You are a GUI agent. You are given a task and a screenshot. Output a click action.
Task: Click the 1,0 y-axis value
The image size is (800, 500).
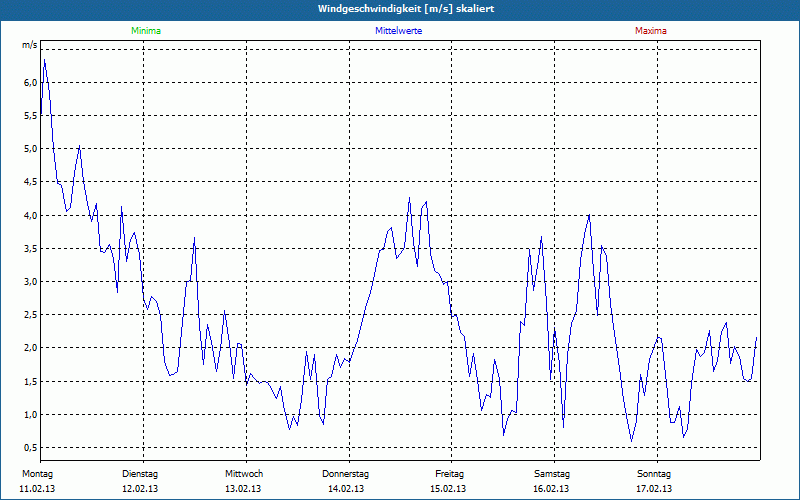(31, 415)
